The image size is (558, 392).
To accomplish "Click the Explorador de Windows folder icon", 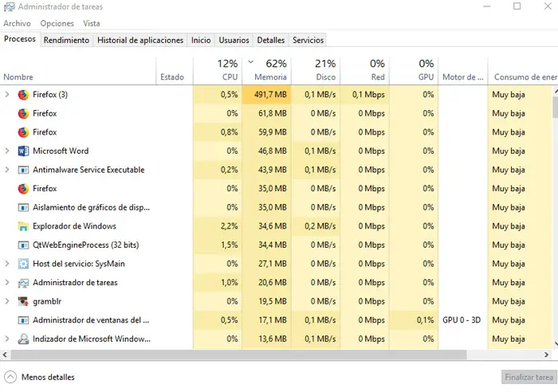I will [23, 226].
